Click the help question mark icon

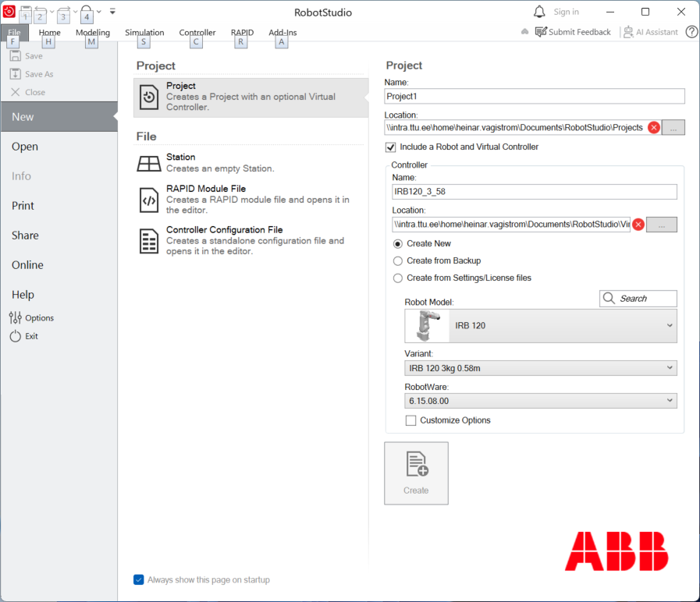coord(691,32)
